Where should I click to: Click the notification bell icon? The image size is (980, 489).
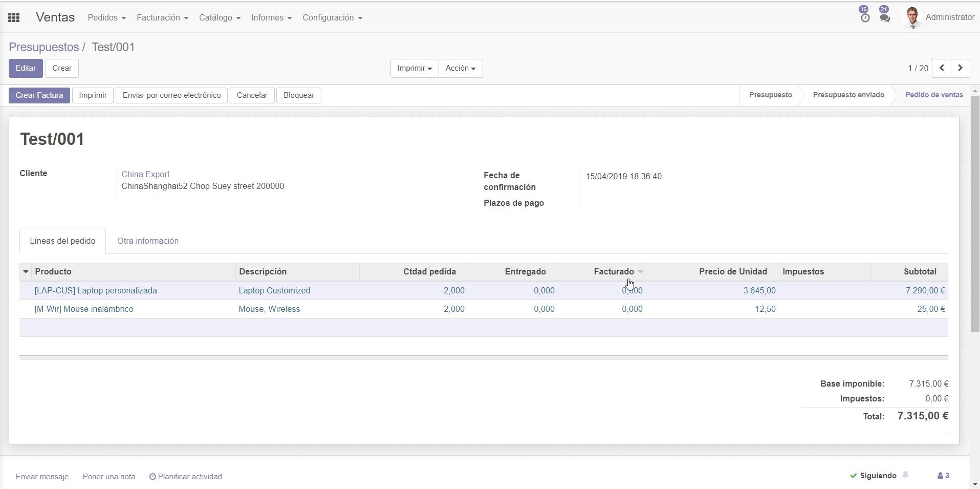(905, 475)
